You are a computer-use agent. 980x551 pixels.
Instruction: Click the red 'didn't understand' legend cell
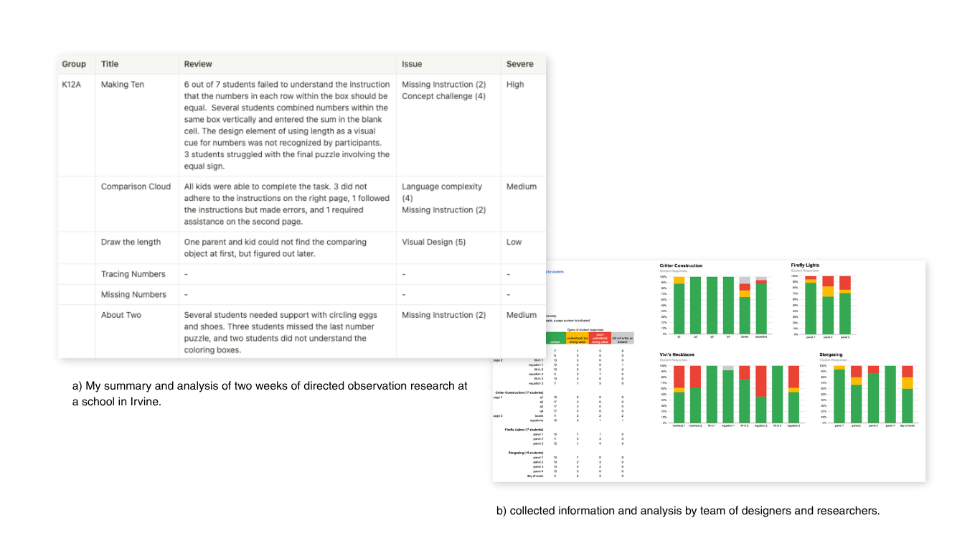[x=600, y=338]
